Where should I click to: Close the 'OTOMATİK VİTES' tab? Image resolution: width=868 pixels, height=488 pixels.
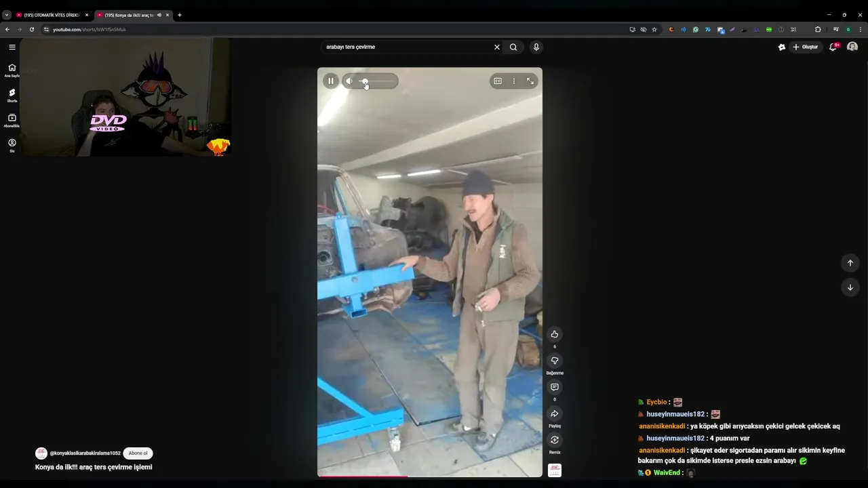tap(87, 15)
